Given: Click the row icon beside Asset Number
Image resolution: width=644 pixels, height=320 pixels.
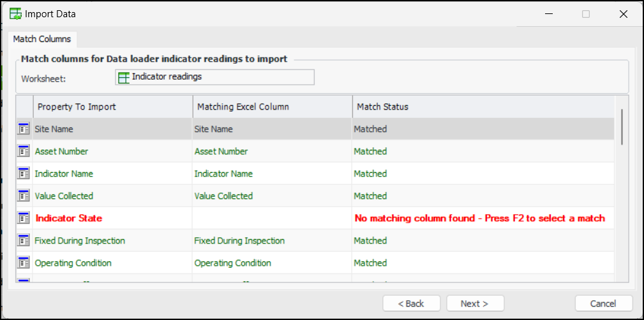Looking at the screenshot, I should coord(24,152).
